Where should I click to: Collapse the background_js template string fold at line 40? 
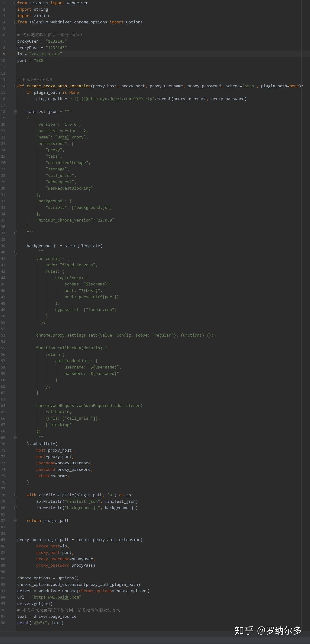coord(16,252)
